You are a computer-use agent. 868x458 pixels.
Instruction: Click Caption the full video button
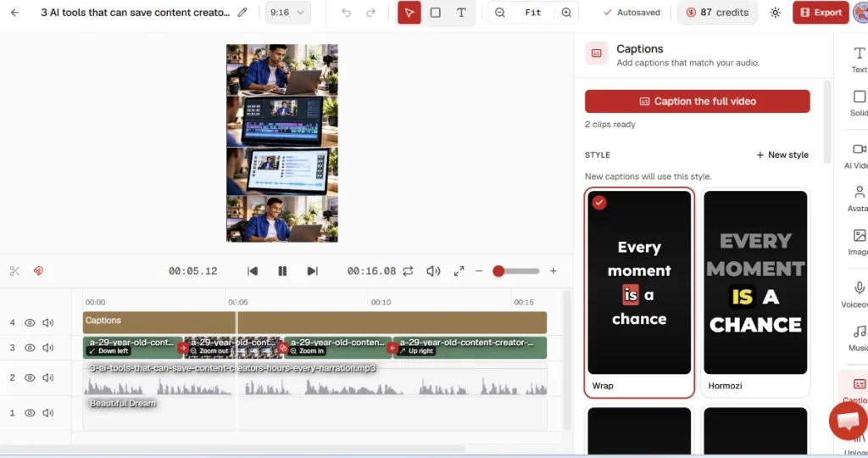697,101
